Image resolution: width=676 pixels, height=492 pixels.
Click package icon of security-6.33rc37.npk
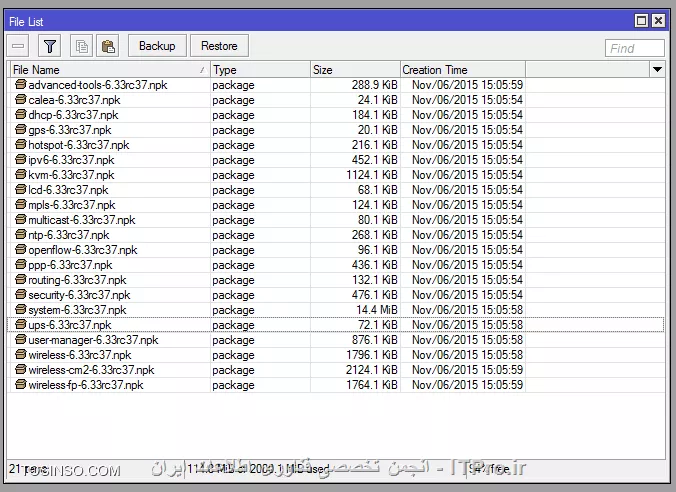click(20, 294)
